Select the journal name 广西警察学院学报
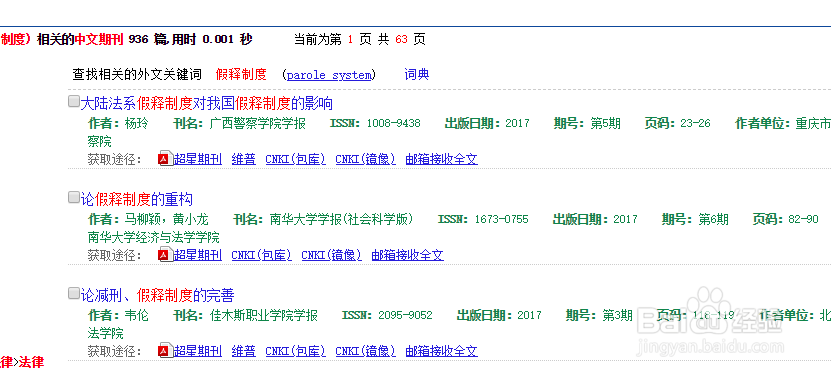This screenshot has width=831, height=376. coord(258,124)
